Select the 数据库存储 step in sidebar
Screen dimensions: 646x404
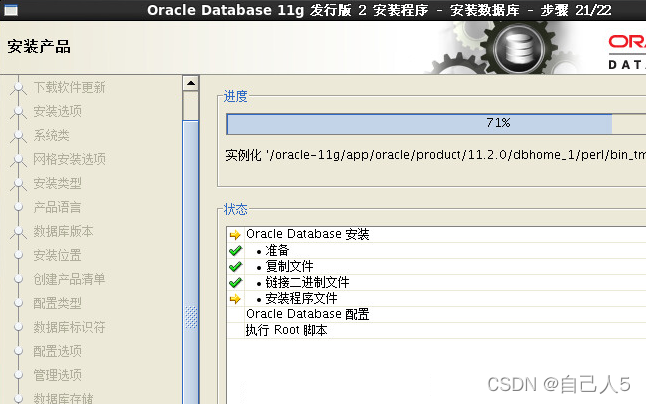click(63, 398)
